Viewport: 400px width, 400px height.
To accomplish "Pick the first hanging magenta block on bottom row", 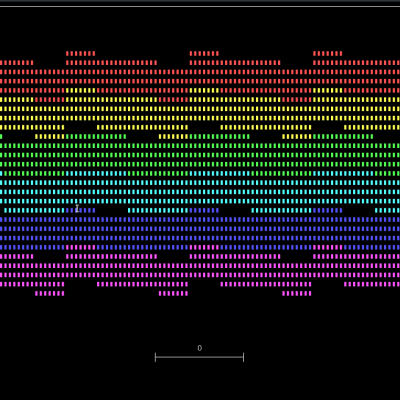I will (50, 293).
